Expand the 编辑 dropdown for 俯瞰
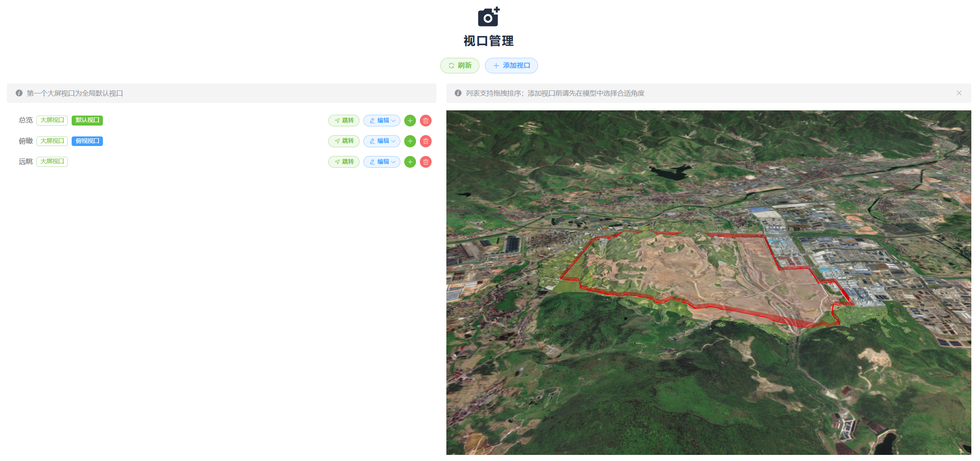This screenshot has width=980, height=461. (x=382, y=141)
